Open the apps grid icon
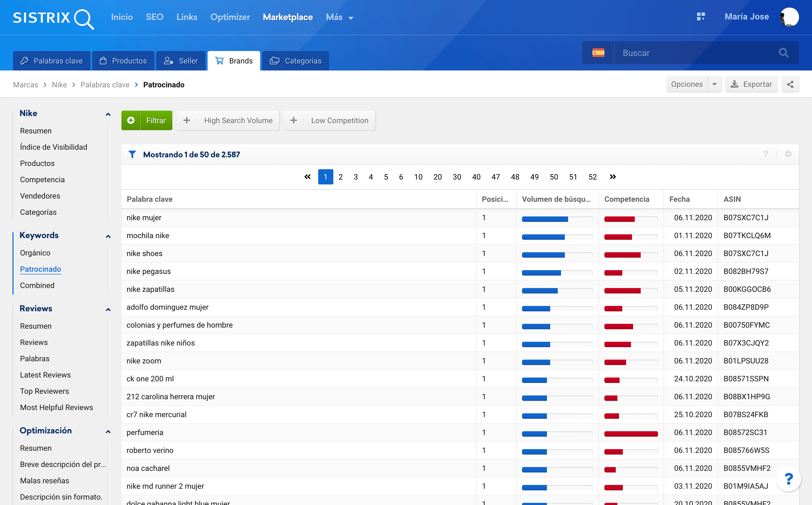 pyautogui.click(x=701, y=17)
